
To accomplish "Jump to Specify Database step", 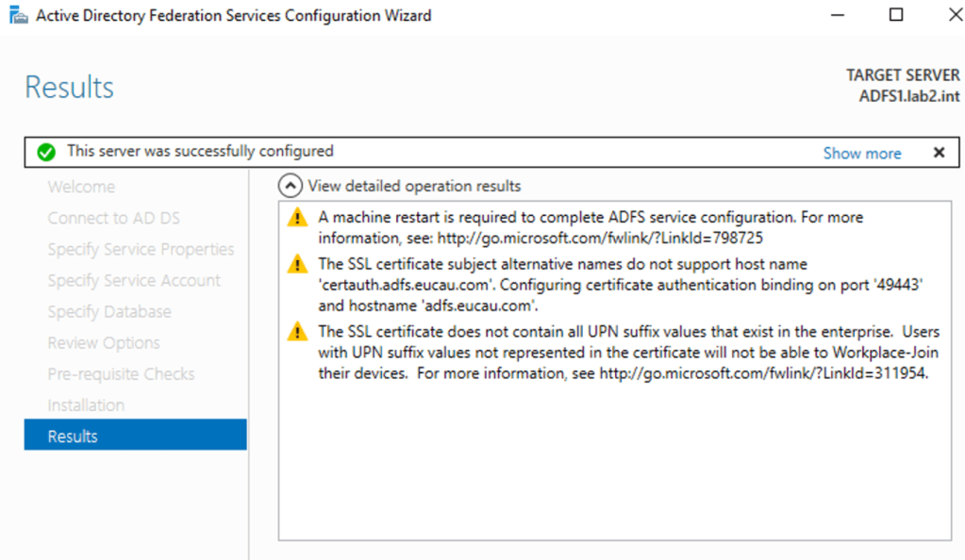I will coord(109,311).
